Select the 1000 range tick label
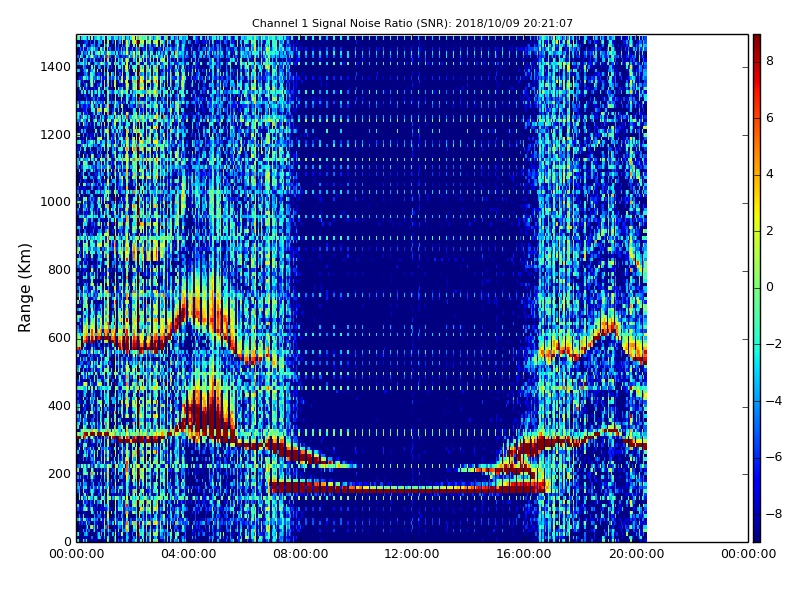This screenshot has width=800, height=600. tap(56, 203)
